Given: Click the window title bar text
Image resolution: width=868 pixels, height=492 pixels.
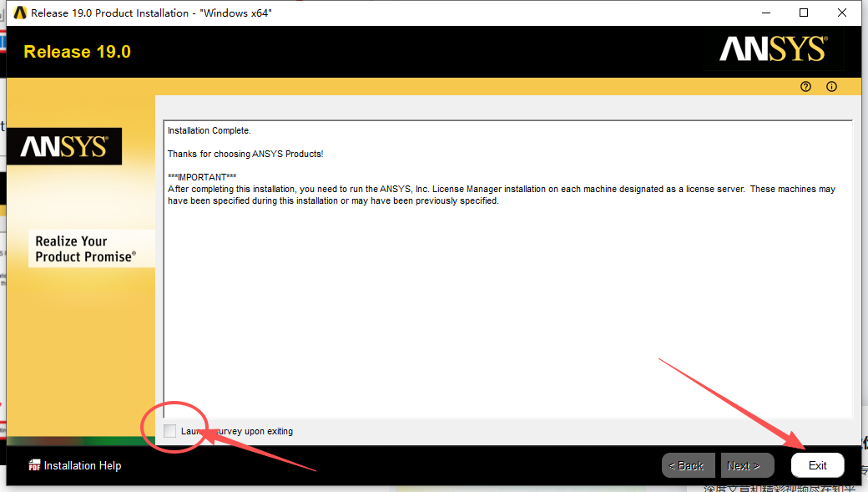Looking at the screenshot, I should coord(151,13).
